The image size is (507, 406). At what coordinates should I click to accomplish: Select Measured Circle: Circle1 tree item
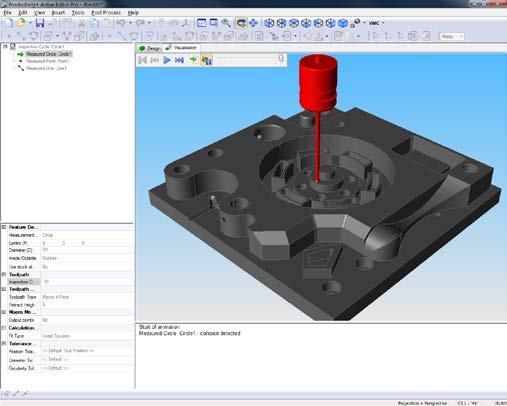click(49, 54)
